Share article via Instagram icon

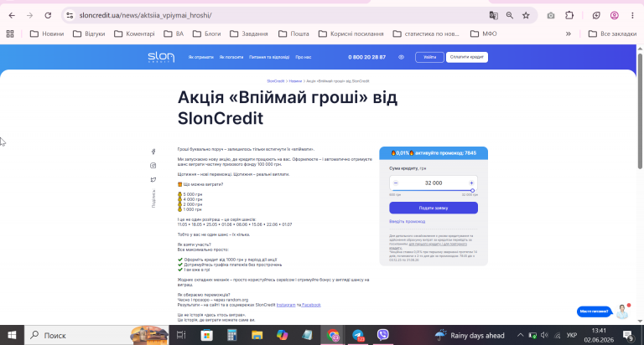153,166
